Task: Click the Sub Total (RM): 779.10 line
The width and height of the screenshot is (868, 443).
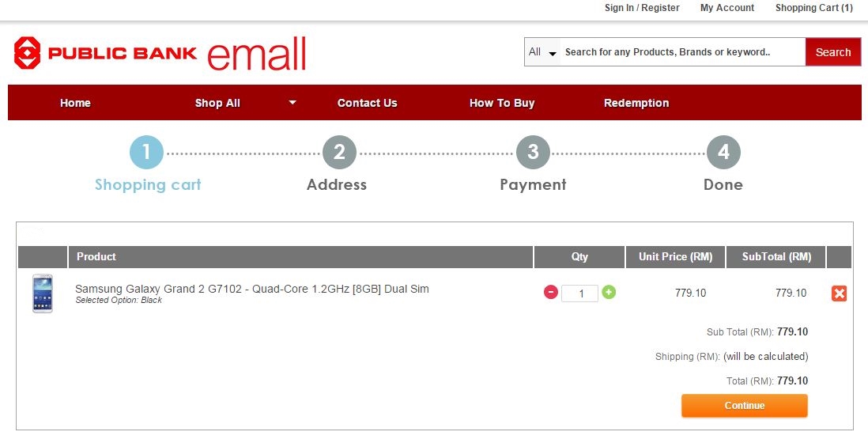Action: (757, 331)
